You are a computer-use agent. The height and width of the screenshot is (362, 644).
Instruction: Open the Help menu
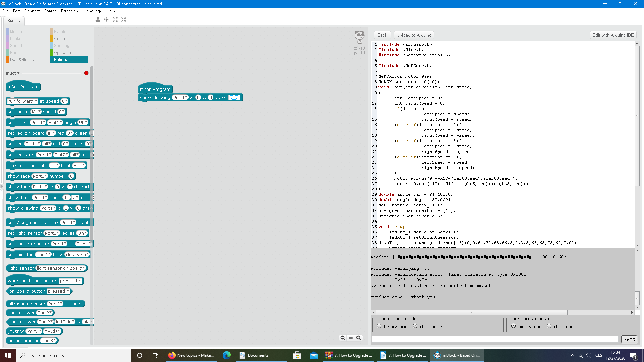click(111, 11)
